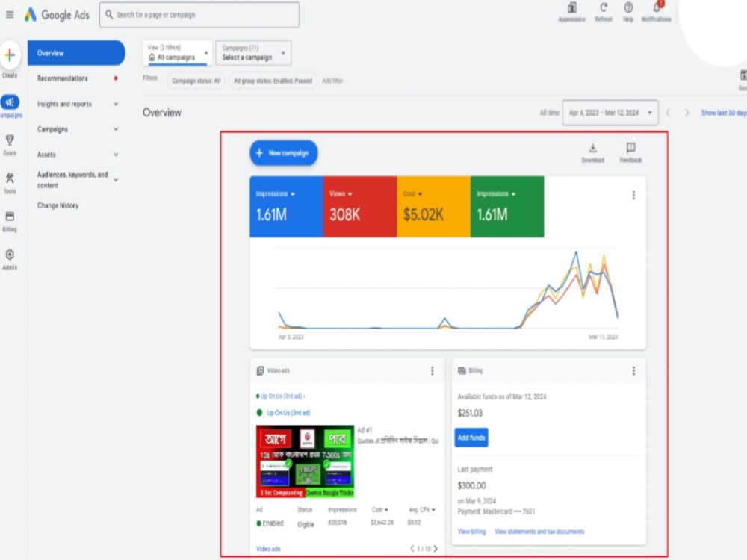Click the $300.00 last payment amount
Screen dimensions: 747x560
[471, 486]
